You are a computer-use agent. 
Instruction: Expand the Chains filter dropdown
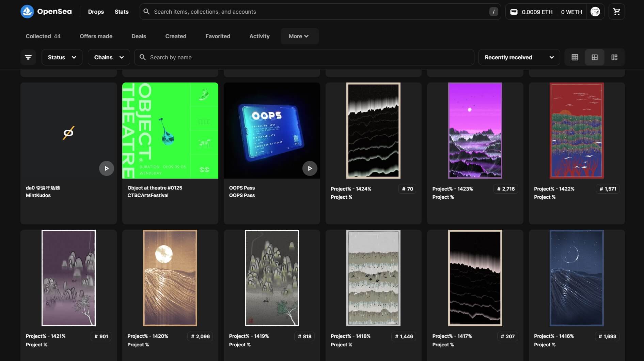tap(109, 57)
